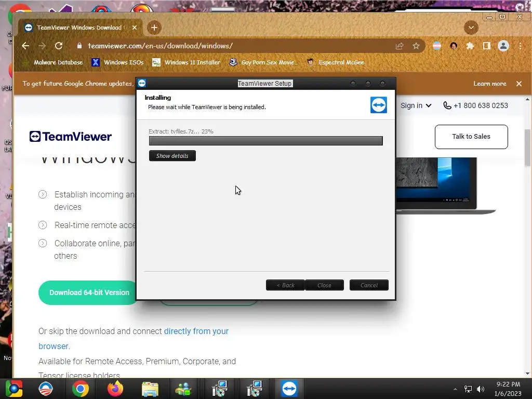Click the face avatar extension icon
532x399 pixels.
[x=454, y=46]
